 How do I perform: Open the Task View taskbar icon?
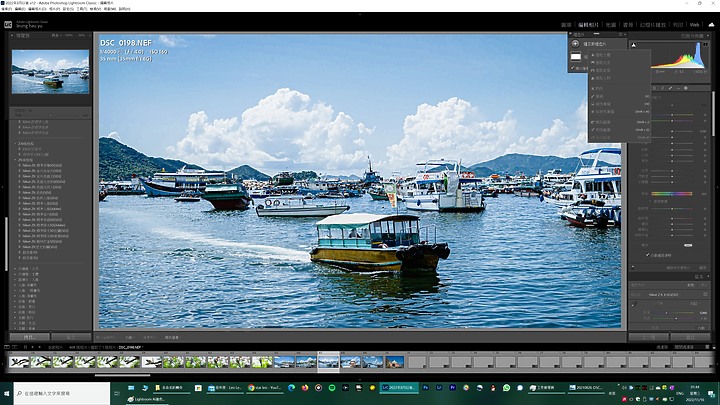click(x=117, y=394)
